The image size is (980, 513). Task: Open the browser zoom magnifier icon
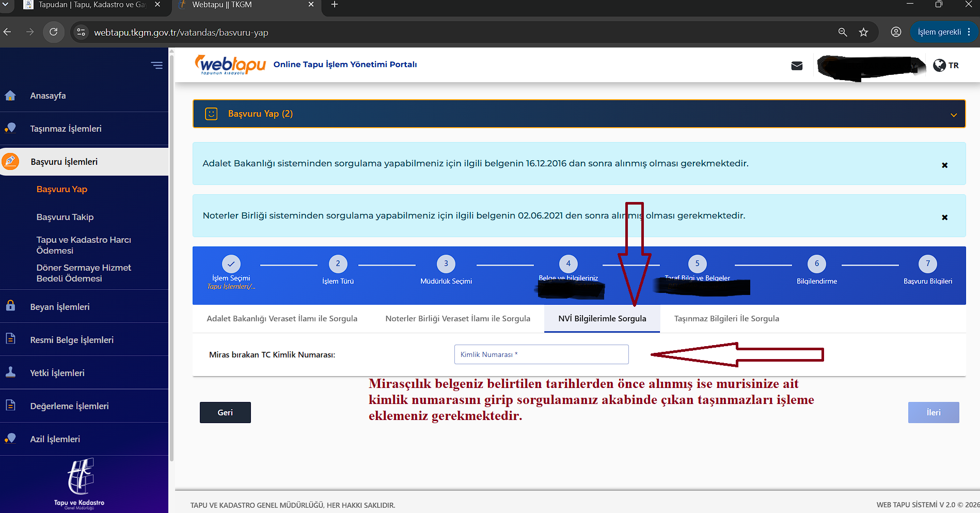click(843, 32)
